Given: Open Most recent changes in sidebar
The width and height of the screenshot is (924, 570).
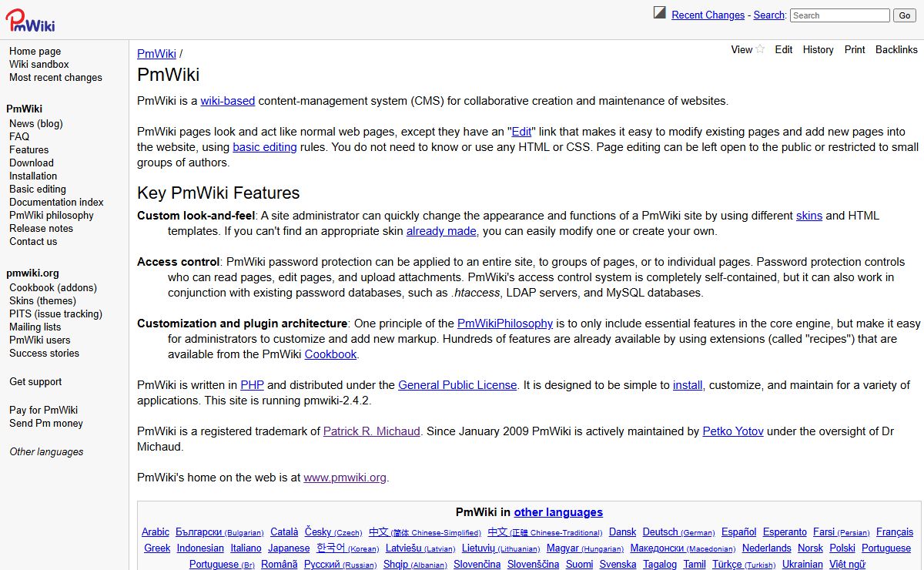Looking at the screenshot, I should 55,78.
